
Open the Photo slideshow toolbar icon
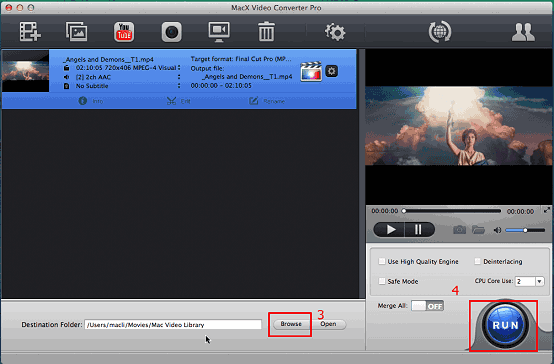tap(77, 32)
